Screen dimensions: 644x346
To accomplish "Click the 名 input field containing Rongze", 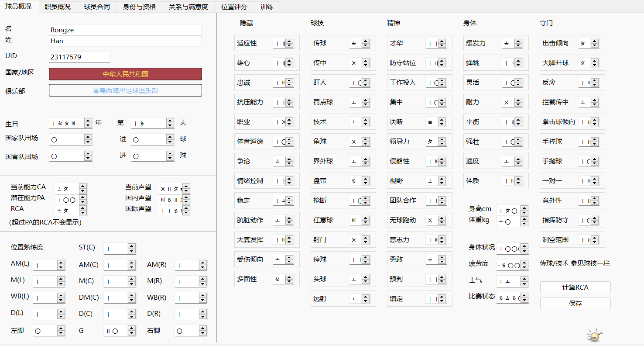I will click(125, 30).
